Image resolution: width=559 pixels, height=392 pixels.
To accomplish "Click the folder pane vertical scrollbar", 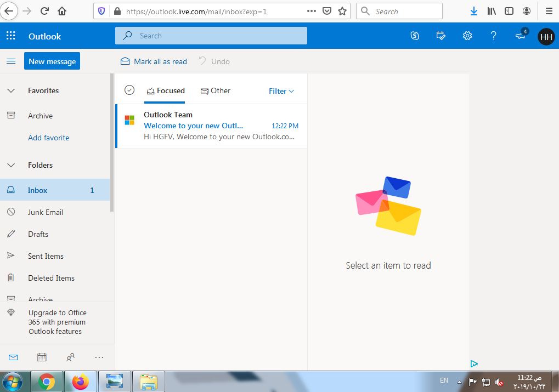I will click(x=112, y=143).
